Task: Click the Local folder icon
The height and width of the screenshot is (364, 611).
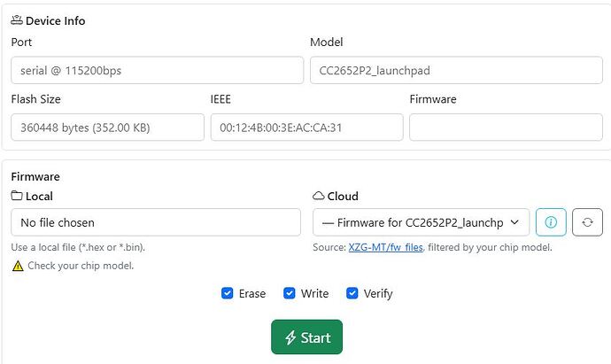Action: [x=17, y=195]
